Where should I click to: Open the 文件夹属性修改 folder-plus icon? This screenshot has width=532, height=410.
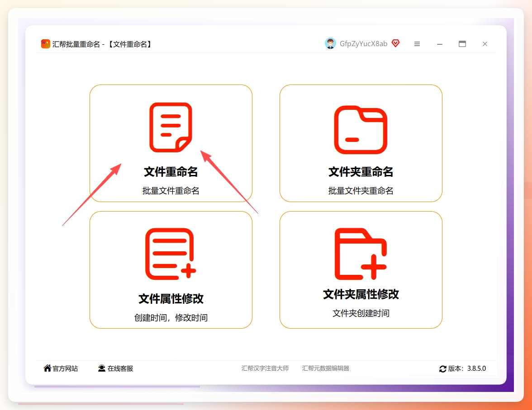pos(361,254)
